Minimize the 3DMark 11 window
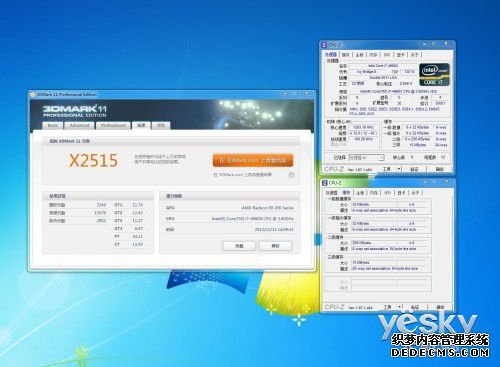The height and width of the screenshot is (367, 500). [x=285, y=94]
